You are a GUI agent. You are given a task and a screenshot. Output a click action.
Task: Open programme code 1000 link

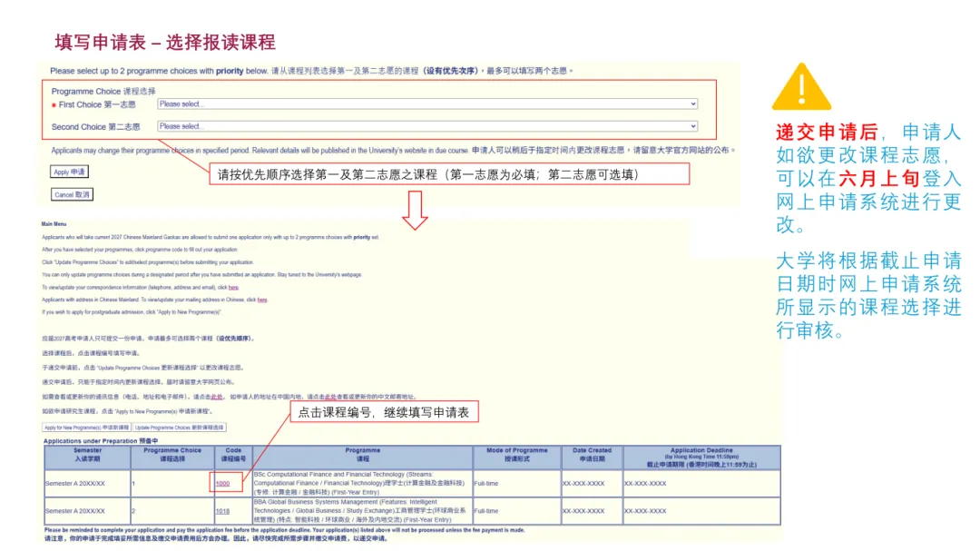point(222,484)
